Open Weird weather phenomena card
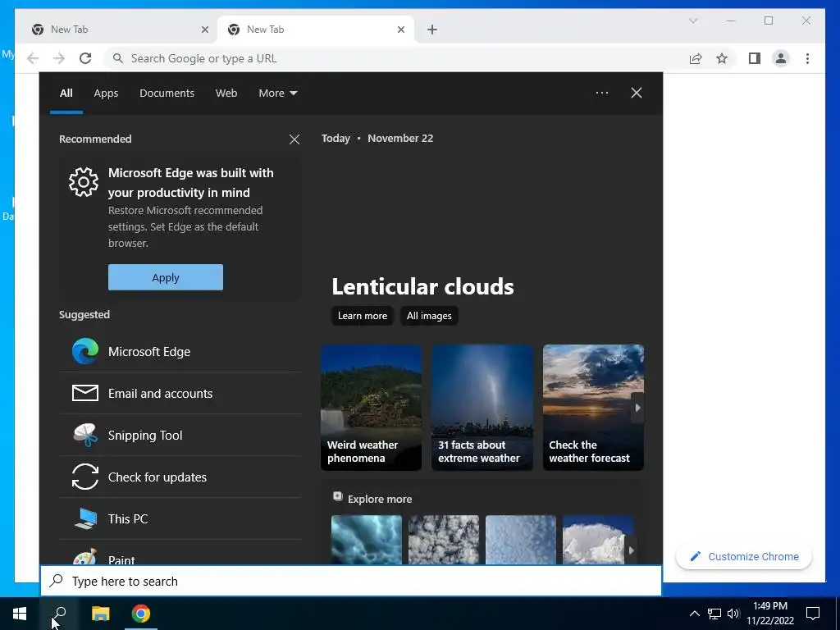 point(372,408)
